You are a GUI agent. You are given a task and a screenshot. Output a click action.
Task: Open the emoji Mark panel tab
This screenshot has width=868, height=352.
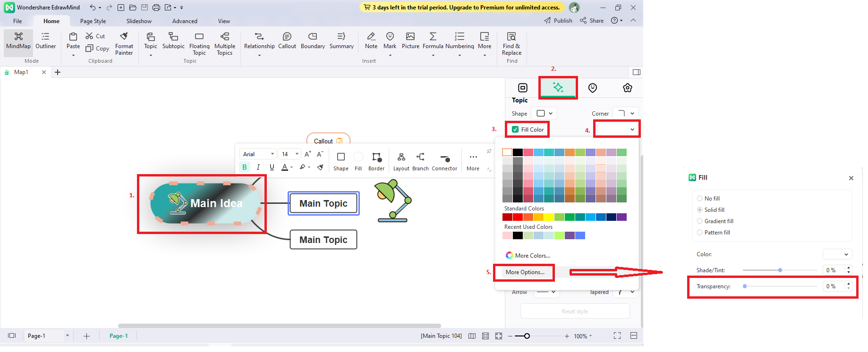coord(593,88)
